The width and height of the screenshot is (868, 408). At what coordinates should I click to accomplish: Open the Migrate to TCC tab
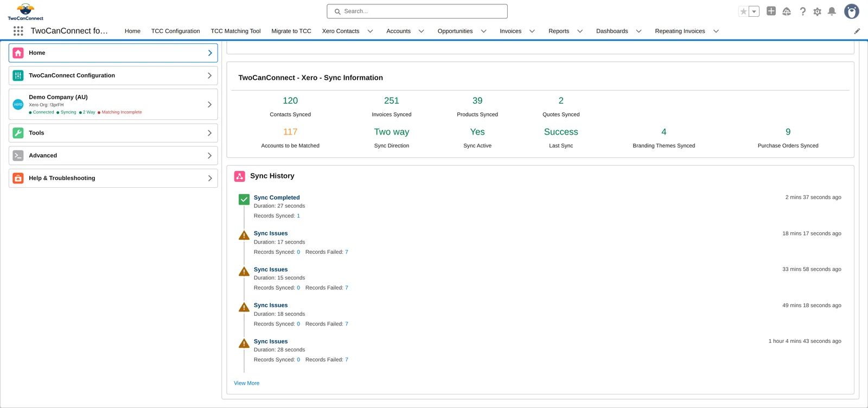tap(291, 31)
